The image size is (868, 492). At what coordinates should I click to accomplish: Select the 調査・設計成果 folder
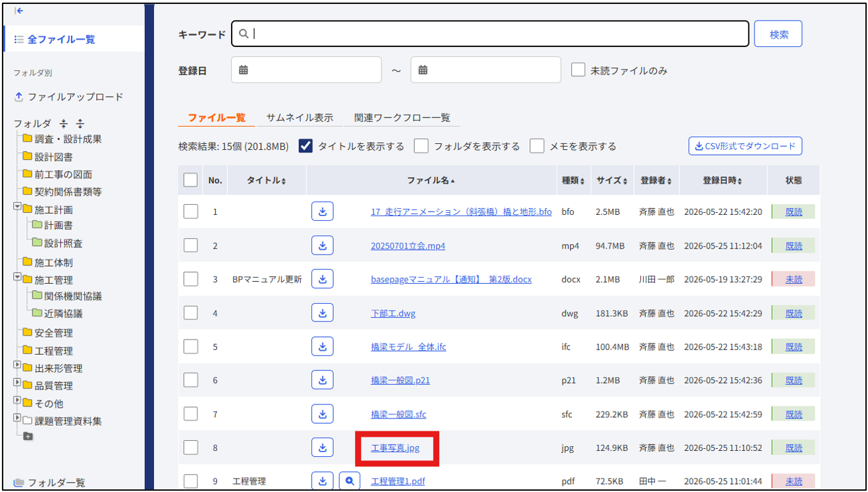click(x=68, y=139)
